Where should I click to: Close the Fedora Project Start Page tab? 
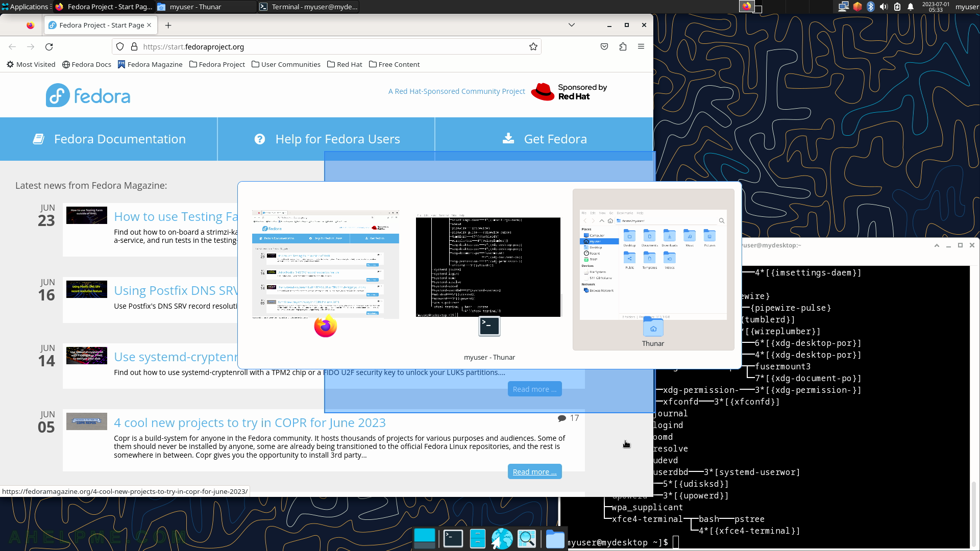pos(149,25)
